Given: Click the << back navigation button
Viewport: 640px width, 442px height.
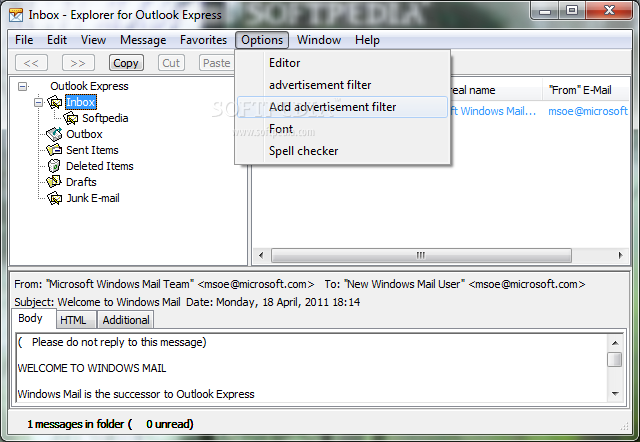Looking at the screenshot, I should [x=31, y=63].
